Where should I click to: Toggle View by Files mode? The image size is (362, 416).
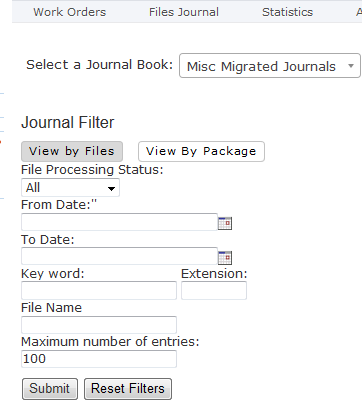click(72, 151)
